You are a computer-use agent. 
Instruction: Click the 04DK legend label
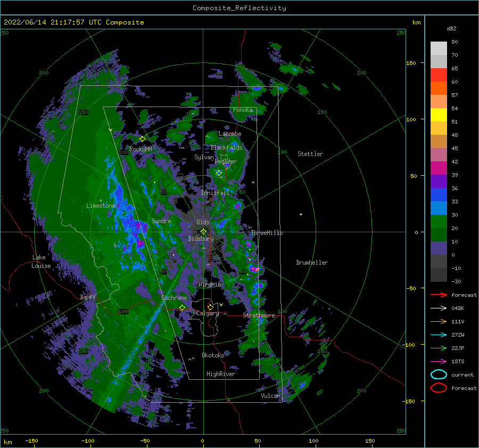(x=458, y=308)
